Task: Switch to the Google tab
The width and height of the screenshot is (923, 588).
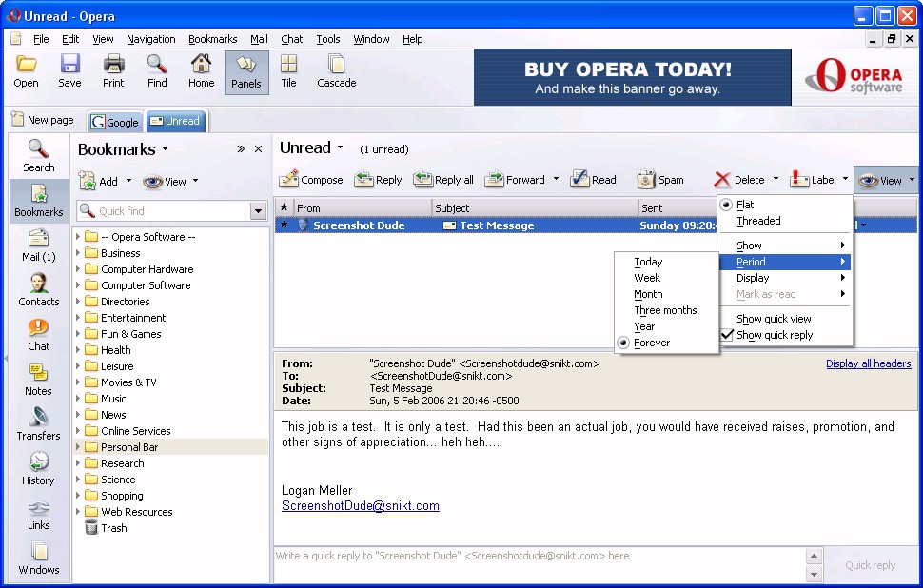Action: tap(115, 122)
